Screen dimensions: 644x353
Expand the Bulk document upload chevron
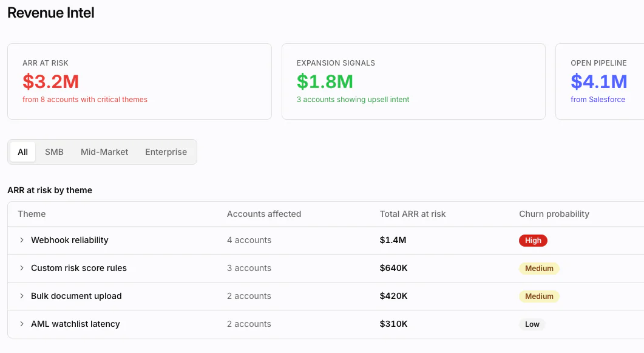(x=22, y=296)
